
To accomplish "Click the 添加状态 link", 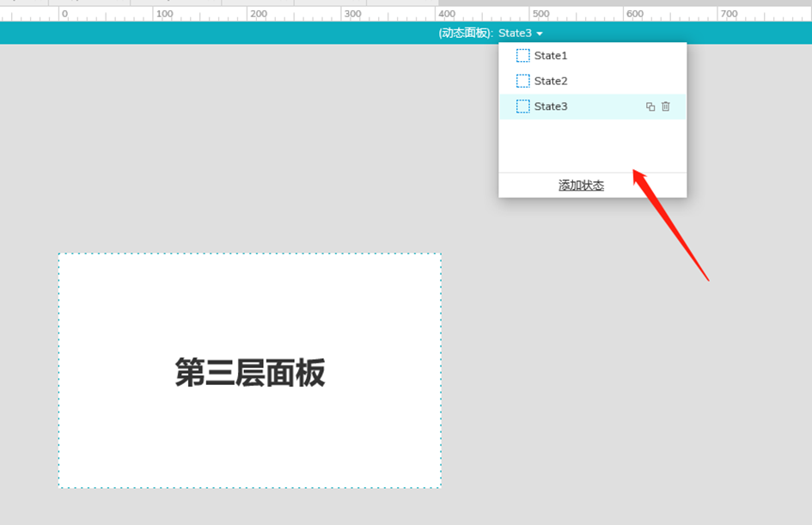I will [581, 186].
